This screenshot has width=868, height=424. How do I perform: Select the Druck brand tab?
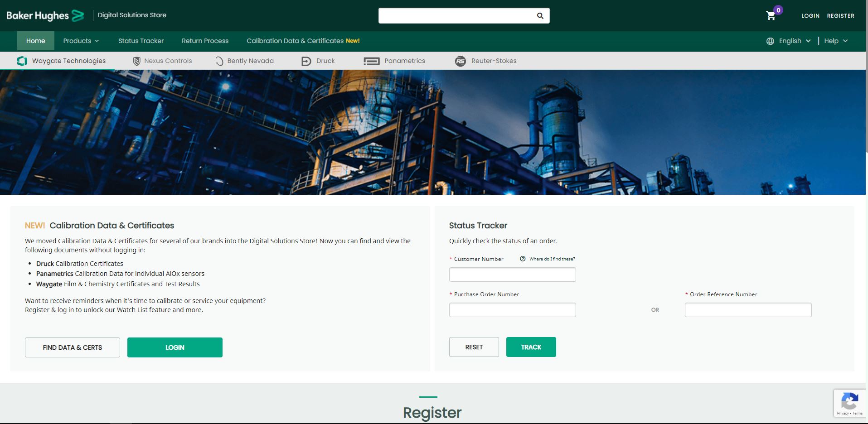[318, 61]
